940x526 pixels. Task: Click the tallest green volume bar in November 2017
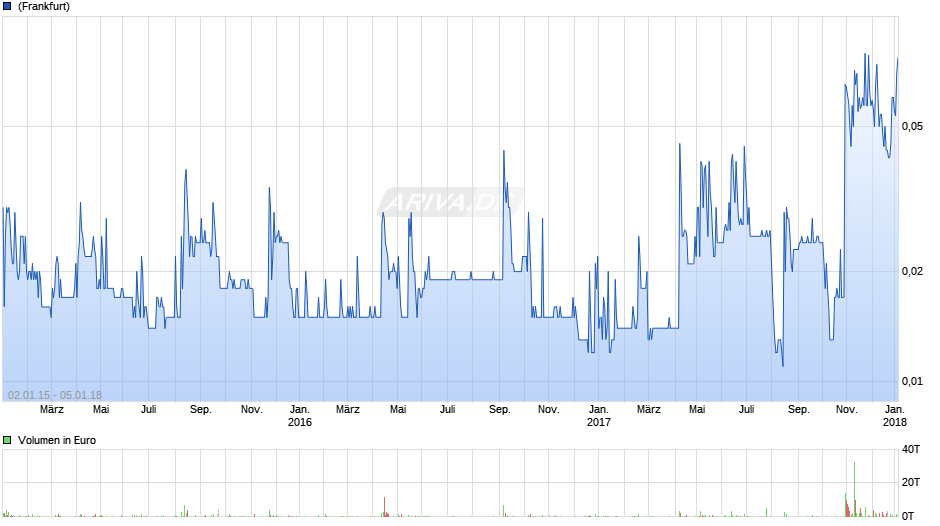(854, 489)
